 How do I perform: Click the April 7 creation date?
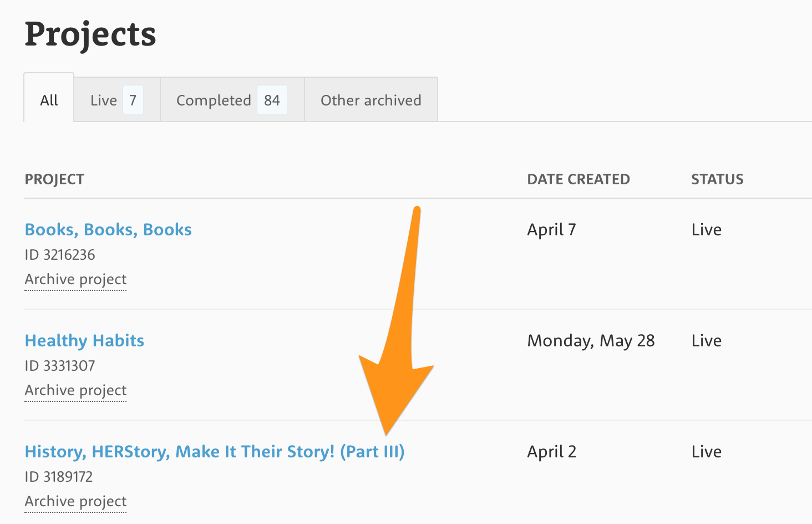click(552, 230)
